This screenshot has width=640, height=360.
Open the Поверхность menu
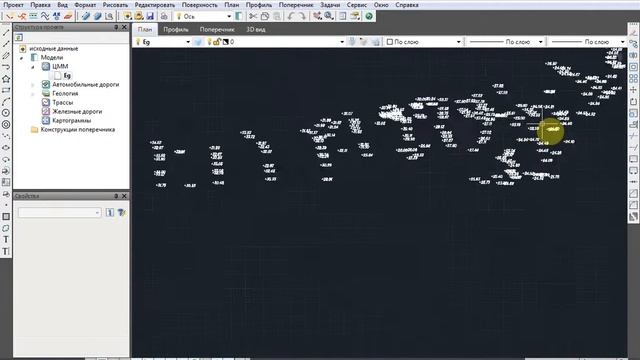coord(200,5)
